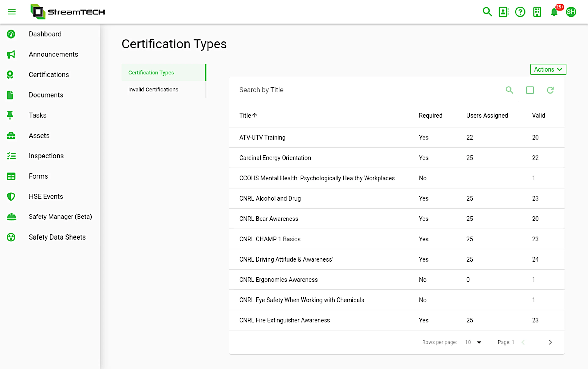The height and width of the screenshot is (369, 588).
Task: Open the ATV-UTV Training row
Action: (397, 137)
